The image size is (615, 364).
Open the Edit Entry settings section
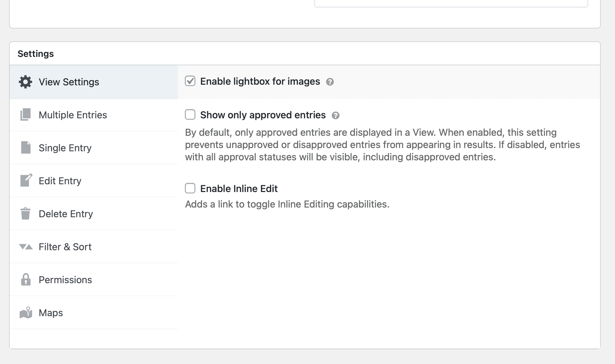60,181
